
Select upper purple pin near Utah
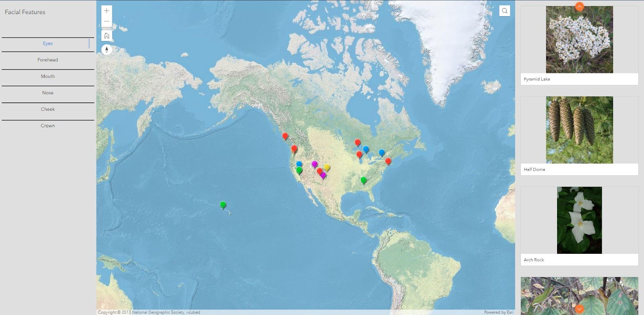(x=315, y=164)
